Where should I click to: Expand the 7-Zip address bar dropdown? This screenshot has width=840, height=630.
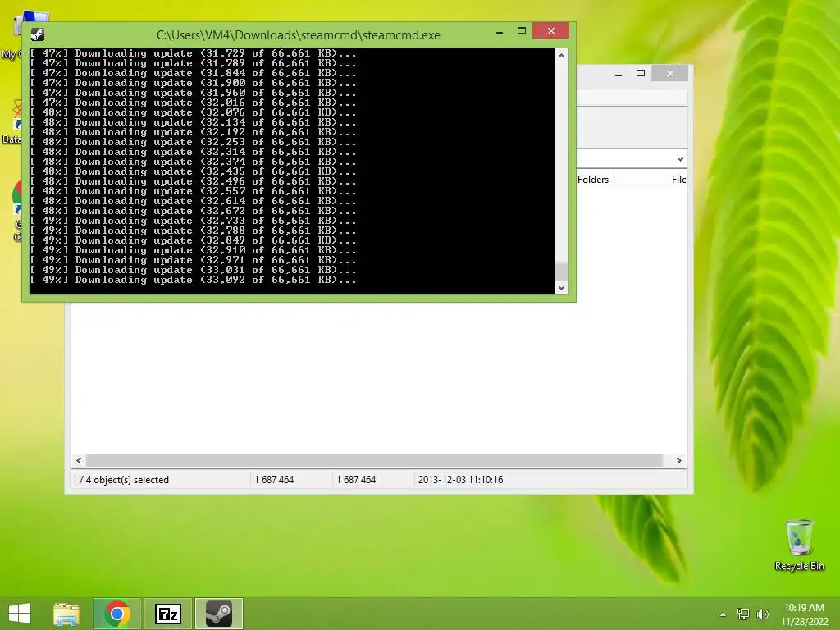tap(680, 159)
